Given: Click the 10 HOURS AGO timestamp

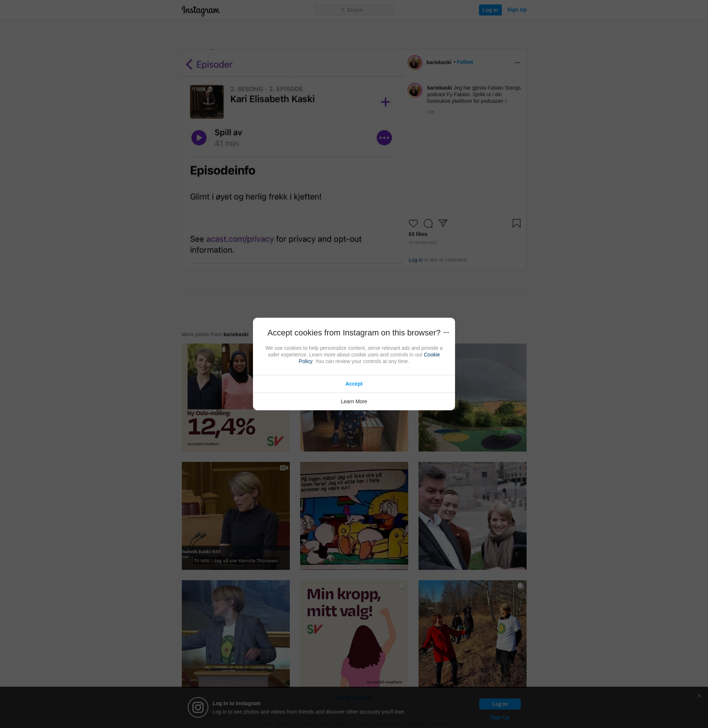Looking at the screenshot, I should (x=423, y=243).
